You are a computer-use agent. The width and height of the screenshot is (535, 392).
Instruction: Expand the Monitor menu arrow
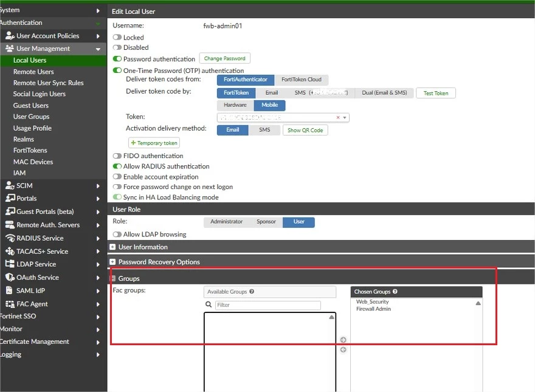pos(98,329)
